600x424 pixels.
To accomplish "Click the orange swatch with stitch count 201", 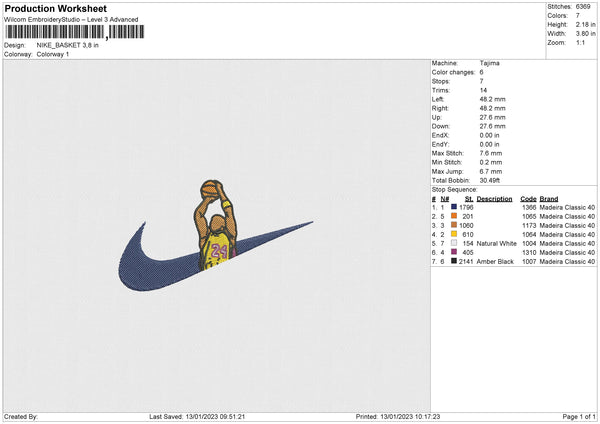I will coord(454,216).
